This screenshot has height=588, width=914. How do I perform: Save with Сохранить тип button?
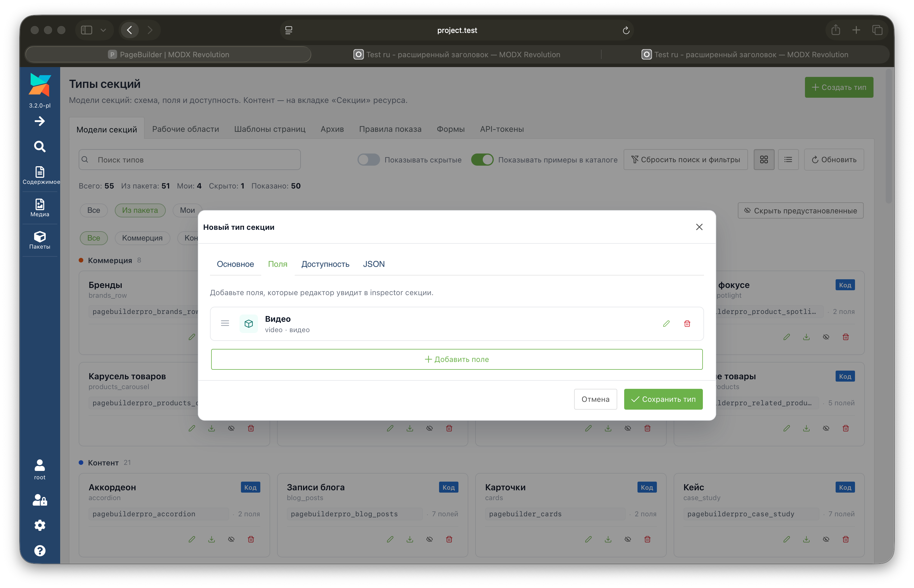663,399
